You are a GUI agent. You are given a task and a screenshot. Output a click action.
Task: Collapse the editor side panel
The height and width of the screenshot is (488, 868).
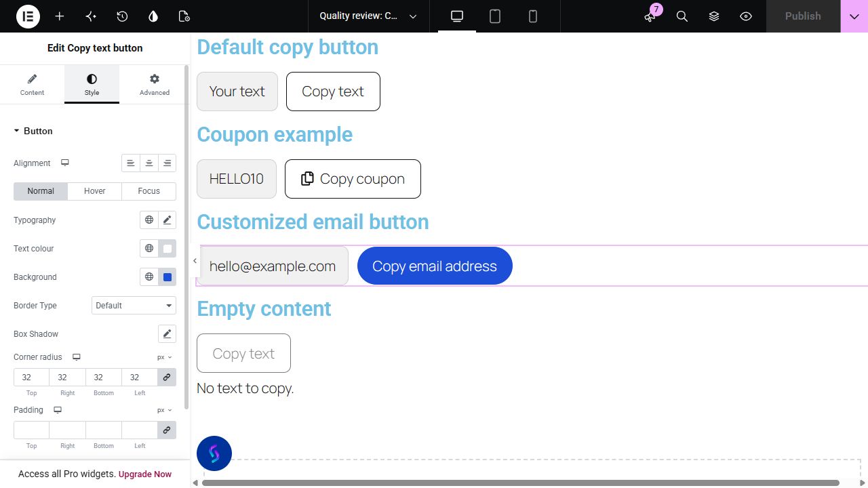(195, 261)
